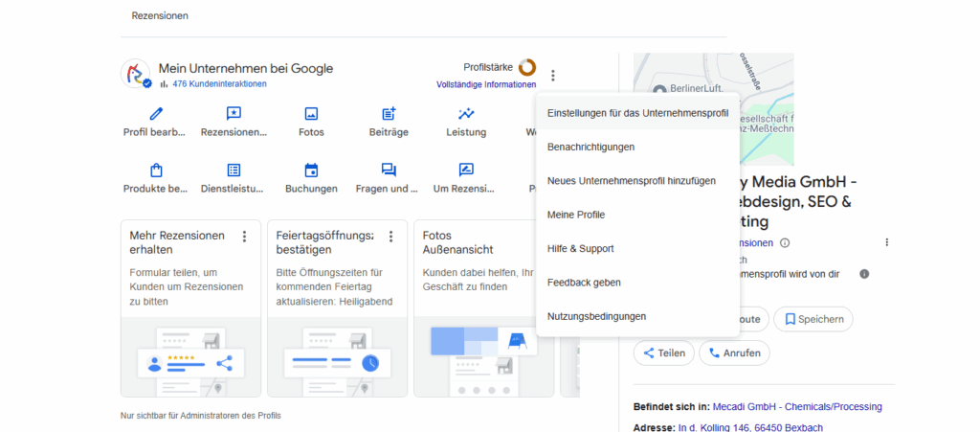Open options menu on Feiertagsöffnungszeiten card

click(390, 237)
